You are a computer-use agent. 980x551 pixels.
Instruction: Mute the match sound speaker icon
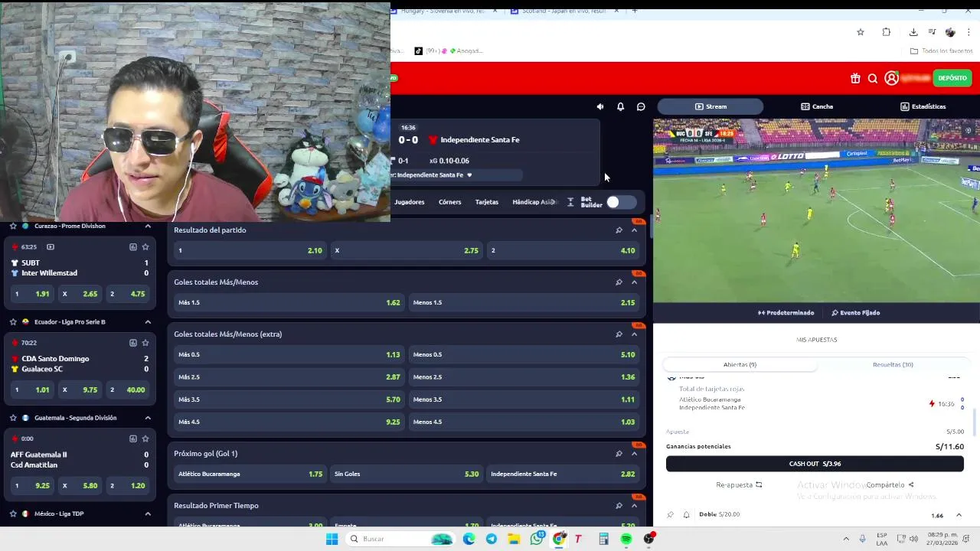click(600, 106)
